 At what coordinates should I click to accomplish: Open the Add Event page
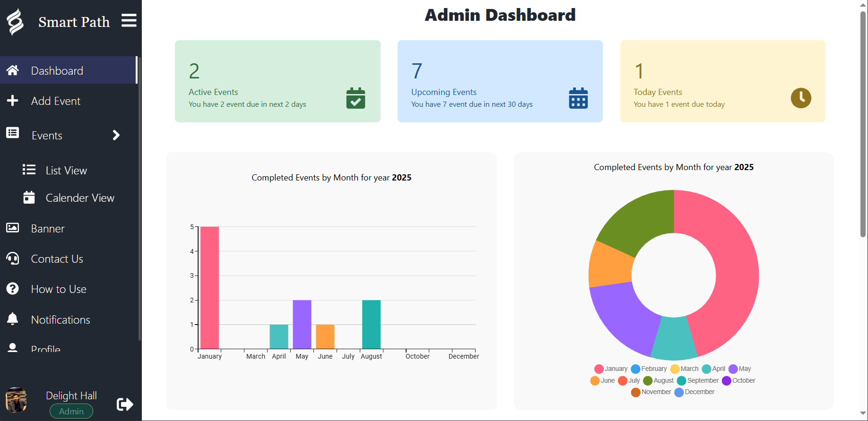(55, 101)
